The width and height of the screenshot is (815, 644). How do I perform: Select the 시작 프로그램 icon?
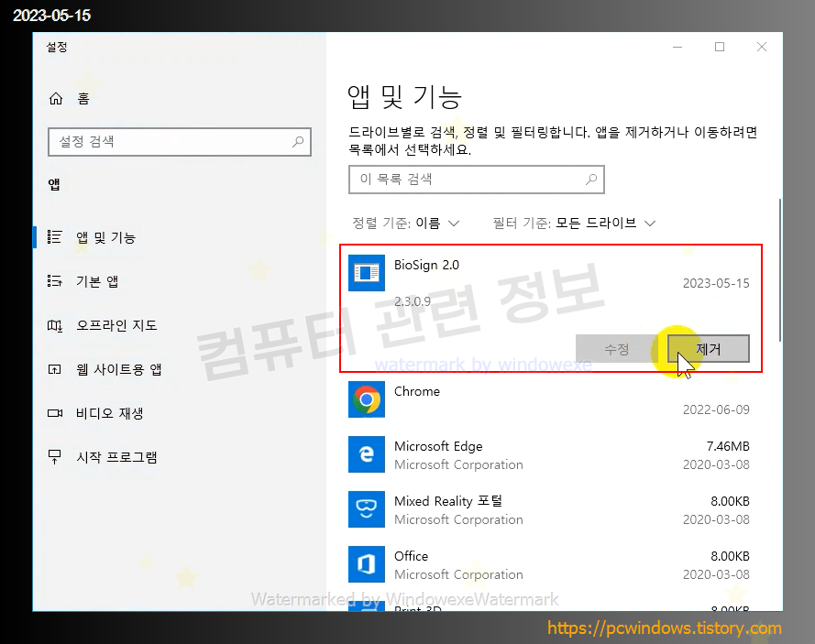click(x=55, y=457)
